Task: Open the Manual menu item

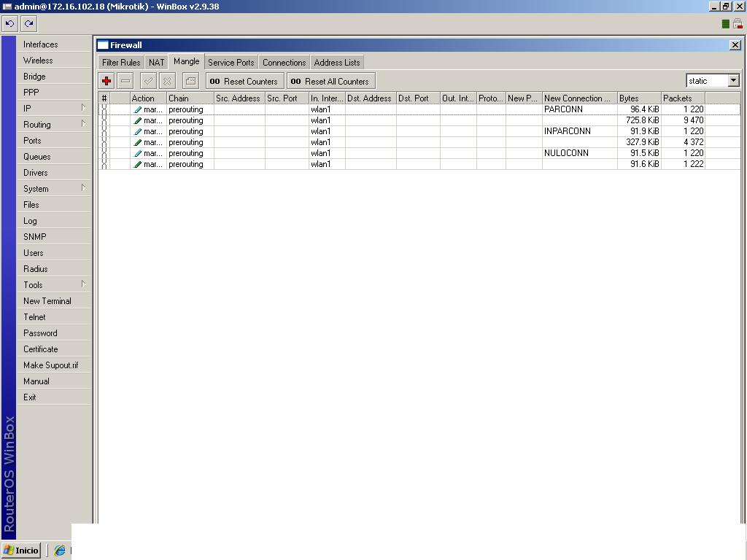Action: click(x=54, y=381)
